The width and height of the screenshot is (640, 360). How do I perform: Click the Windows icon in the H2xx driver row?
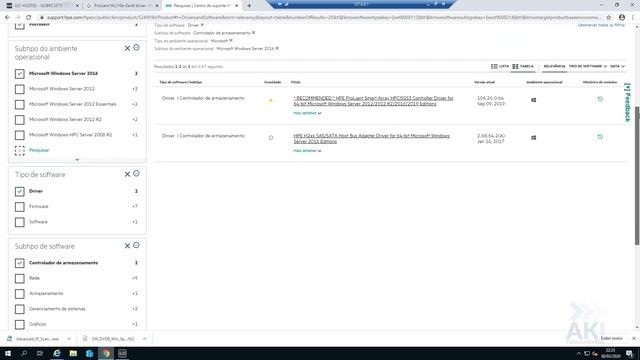[533, 138]
